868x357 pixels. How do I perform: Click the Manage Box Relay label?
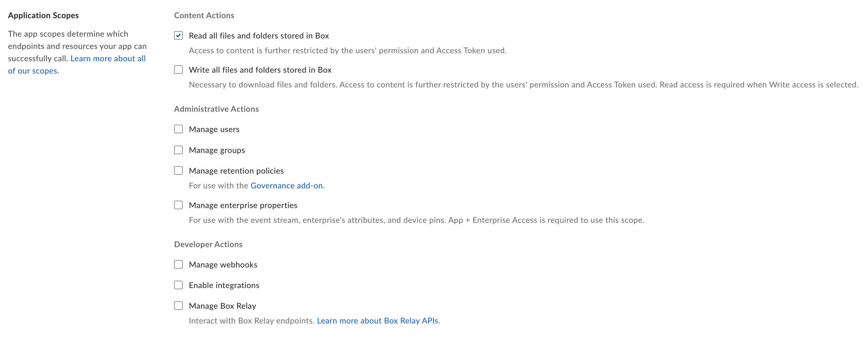coord(222,306)
